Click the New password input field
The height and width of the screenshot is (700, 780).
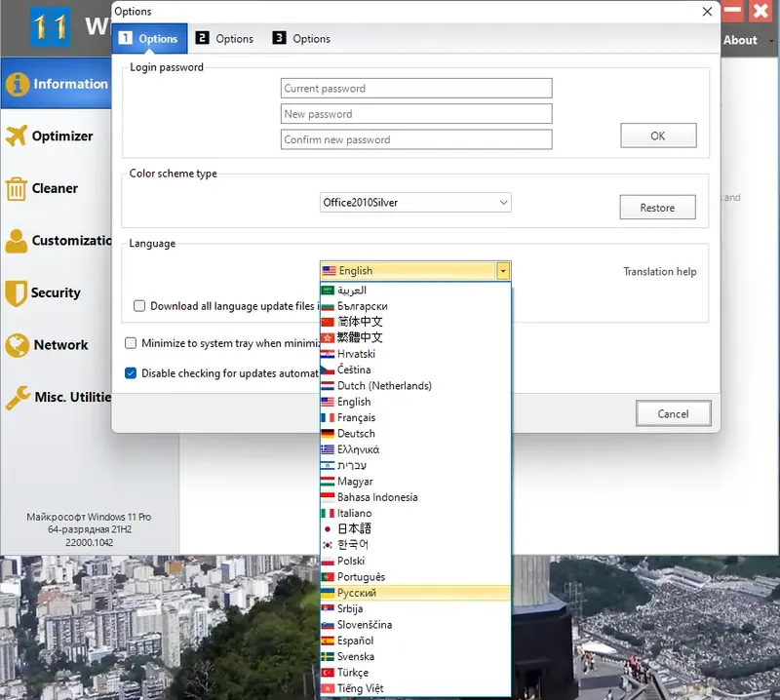[416, 113]
